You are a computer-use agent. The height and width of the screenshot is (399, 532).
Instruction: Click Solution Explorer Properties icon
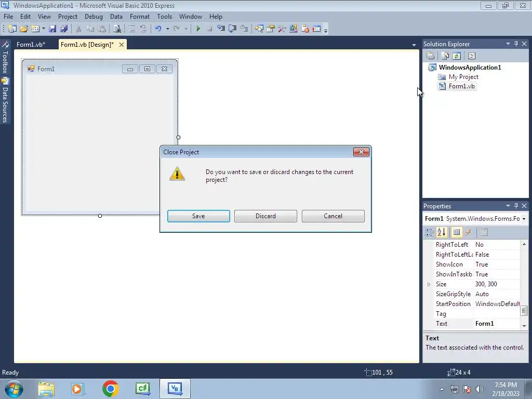point(430,56)
